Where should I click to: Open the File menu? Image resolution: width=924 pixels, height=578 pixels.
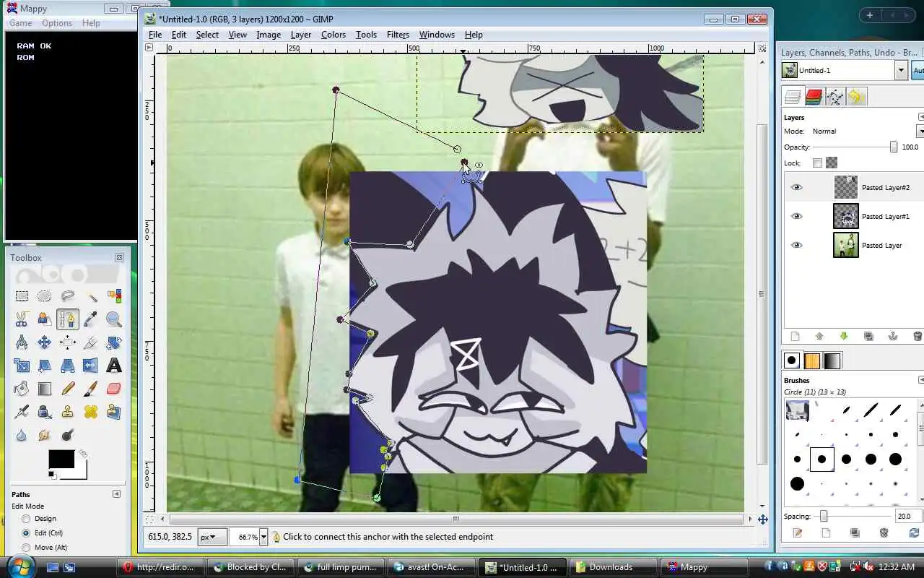coord(155,35)
